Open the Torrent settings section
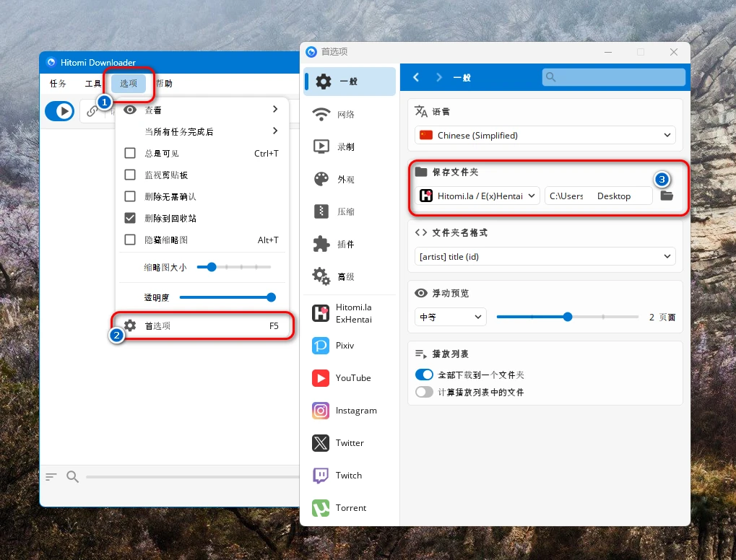736x560 pixels. 321,508
